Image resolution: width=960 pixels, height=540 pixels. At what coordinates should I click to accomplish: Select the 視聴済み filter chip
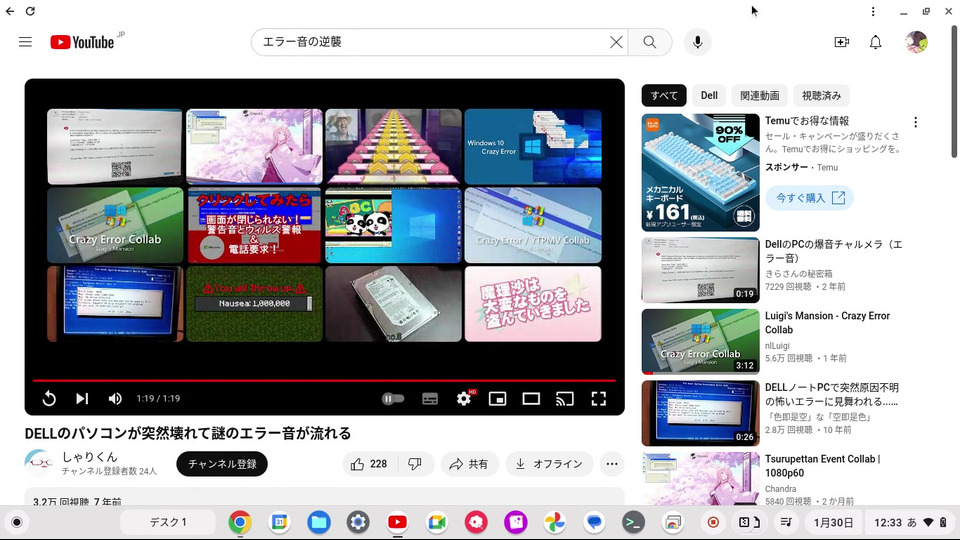[x=822, y=96]
